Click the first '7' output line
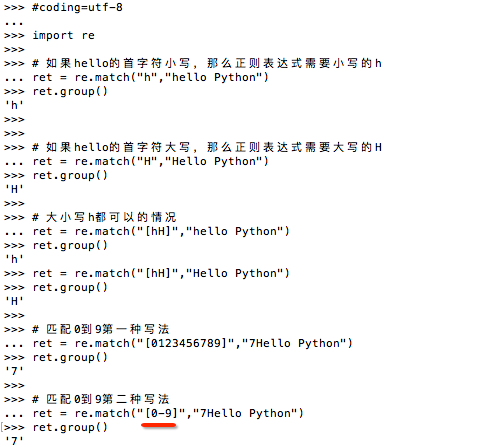The image size is (489, 447). 14,371
